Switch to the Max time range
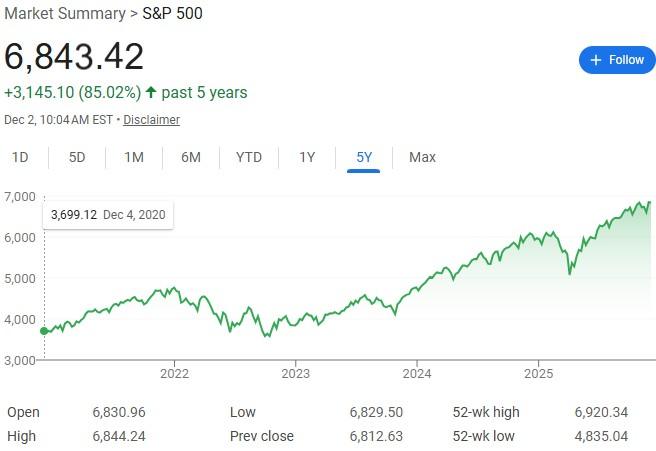This screenshot has width=656, height=451. point(422,157)
